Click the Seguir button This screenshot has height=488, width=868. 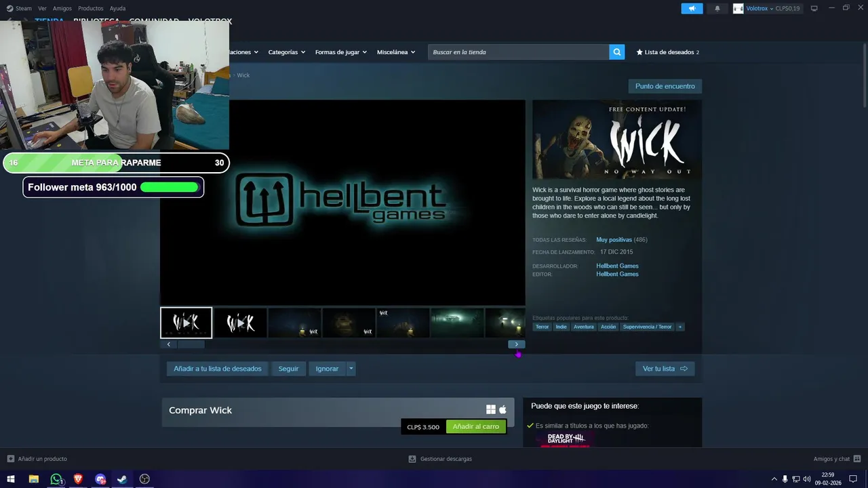(288, 369)
